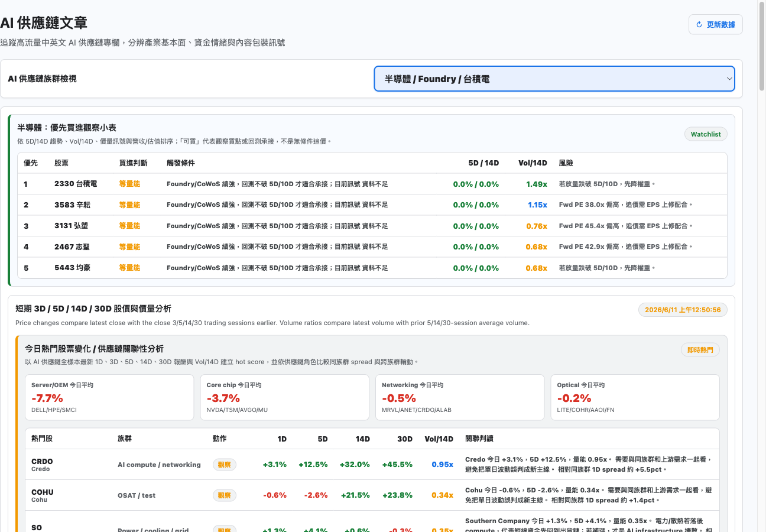Click the -3.7% Core chip value

223,398
